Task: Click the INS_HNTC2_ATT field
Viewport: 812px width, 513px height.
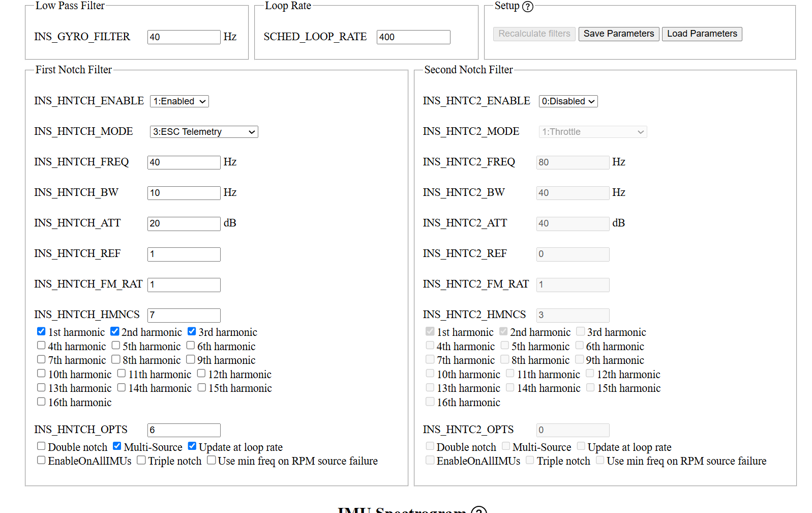Action: (x=573, y=223)
